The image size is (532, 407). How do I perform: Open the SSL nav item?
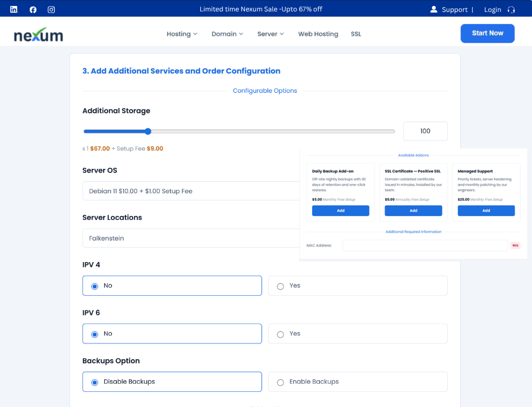(x=356, y=34)
